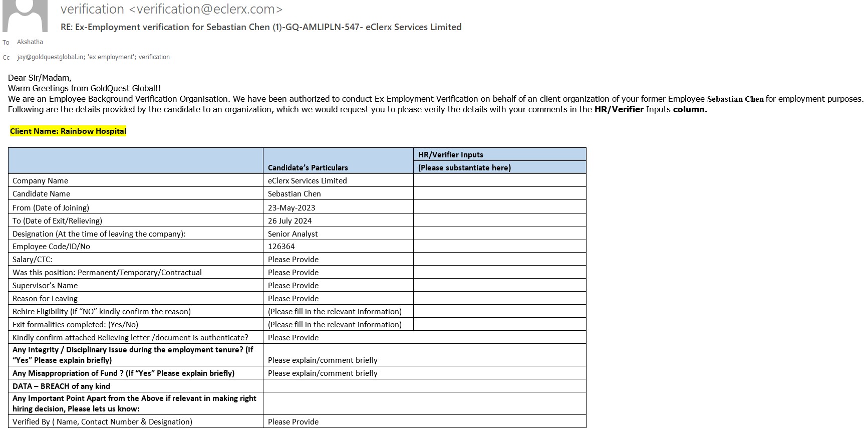Click 'Please explain/comment briefly' in Misappropriation row
Viewport: 868px width, 433px height.
323,373
